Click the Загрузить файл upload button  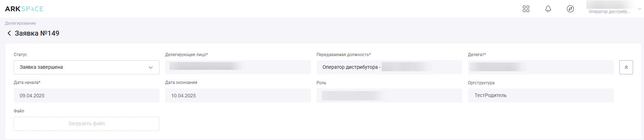pyautogui.click(x=87, y=124)
